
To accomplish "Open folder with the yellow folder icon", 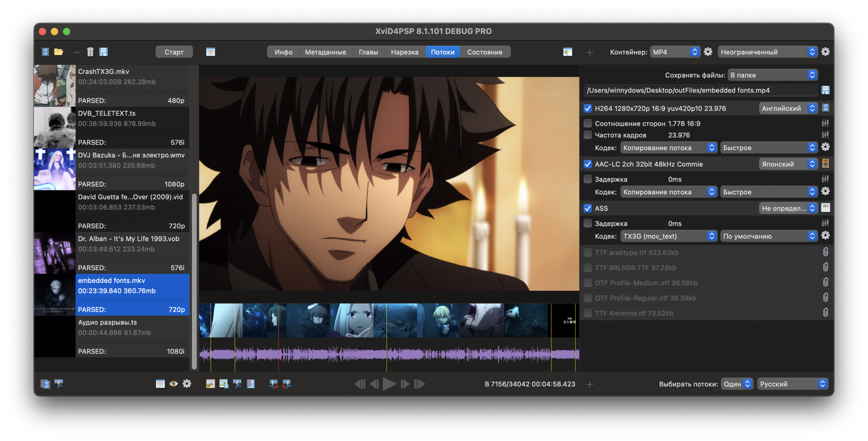I will coord(59,52).
